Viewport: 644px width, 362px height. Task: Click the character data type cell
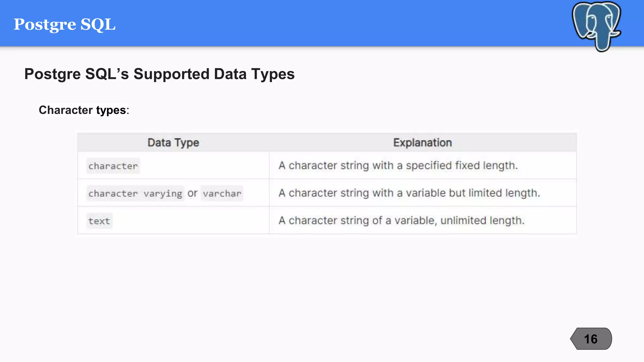pos(174,166)
